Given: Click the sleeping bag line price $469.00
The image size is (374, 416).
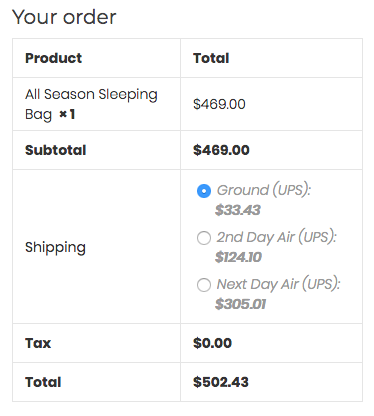Looking at the screenshot, I should [219, 104].
